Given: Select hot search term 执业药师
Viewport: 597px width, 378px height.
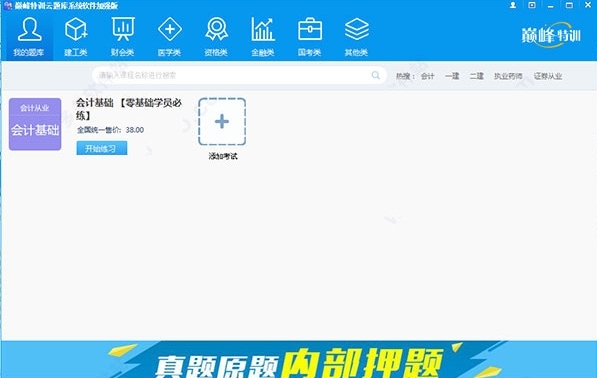Looking at the screenshot, I should [x=508, y=76].
